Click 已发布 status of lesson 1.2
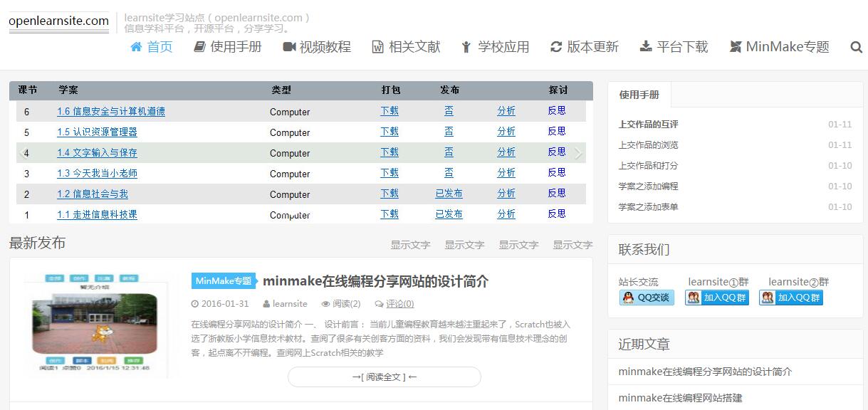Viewport: 868px width, 410px height. [x=449, y=194]
